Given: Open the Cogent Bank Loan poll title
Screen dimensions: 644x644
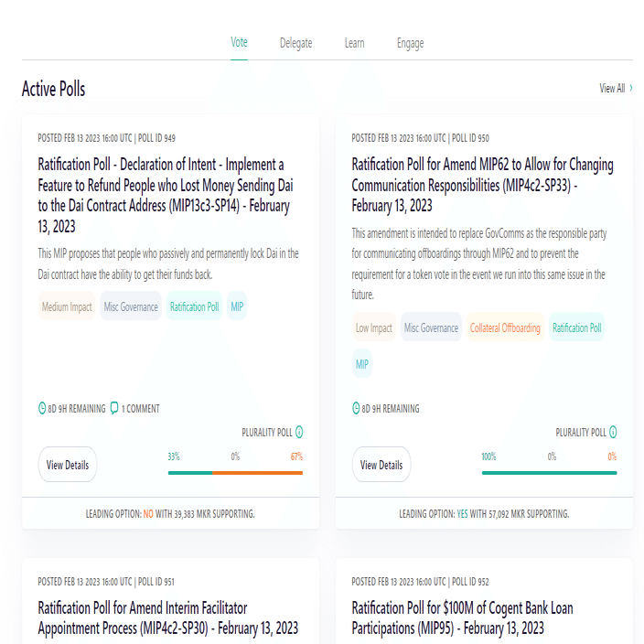Looking at the screenshot, I should tap(463, 617).
